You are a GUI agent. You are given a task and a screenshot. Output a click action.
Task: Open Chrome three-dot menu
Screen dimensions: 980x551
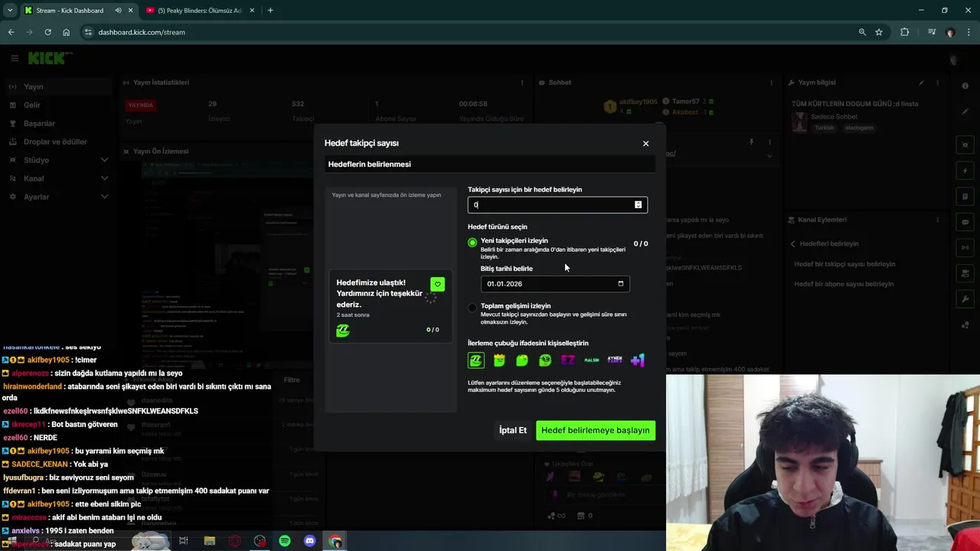click(969, 32)
